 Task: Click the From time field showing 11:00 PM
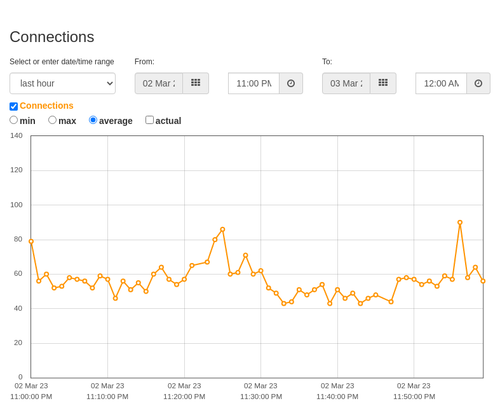(x=254, y=83)
